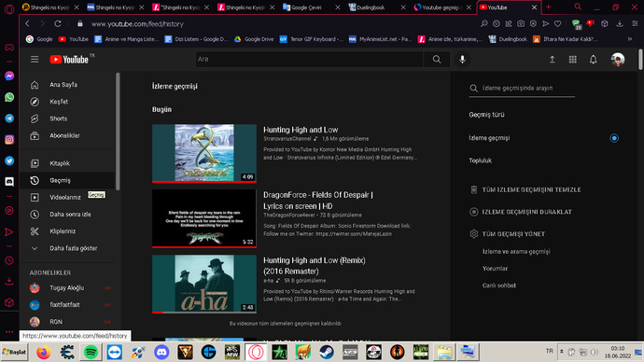The height and width of the screenshot is (362, 644).
Task: Open Telegram in Opera sidebar
Action: 9,118
